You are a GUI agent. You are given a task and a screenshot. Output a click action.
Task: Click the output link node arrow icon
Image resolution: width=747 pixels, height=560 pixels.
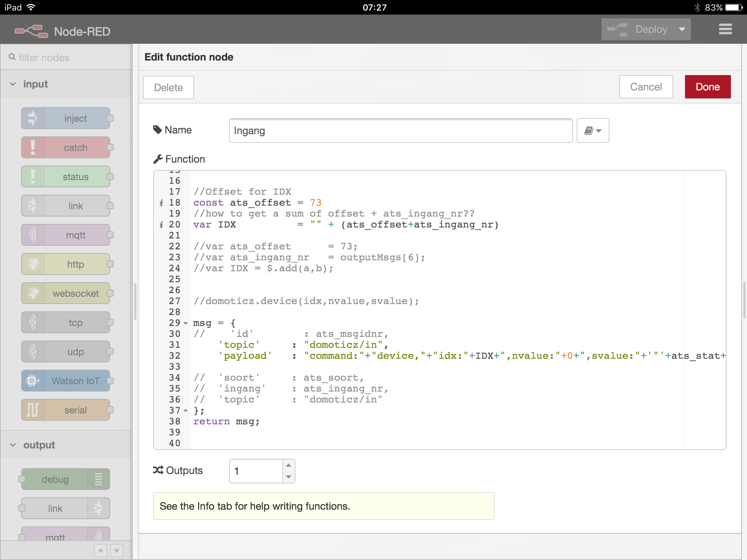(x=98, y=508)
